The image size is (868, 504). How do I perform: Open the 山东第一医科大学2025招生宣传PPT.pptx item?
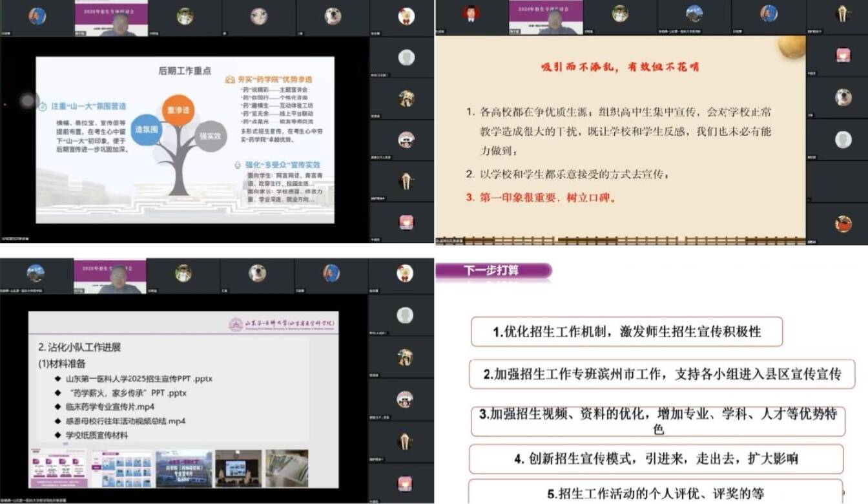[x=138, y=378]
